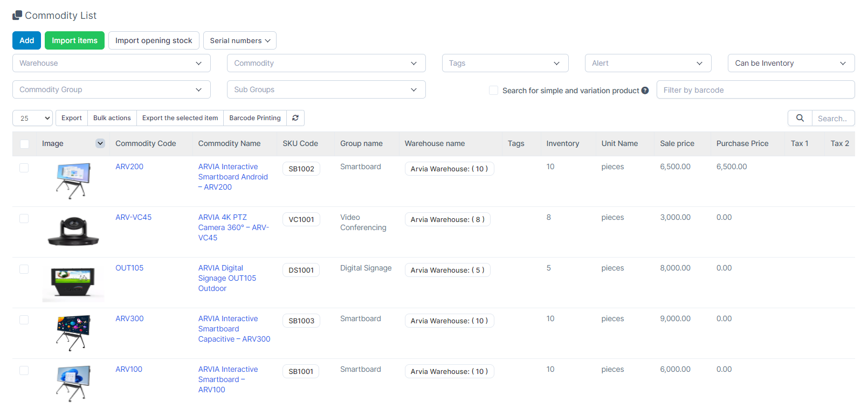The height and width of the screenshot is (409, 868).
Task: Click the VC1001 SKU code badge
Action: pos(301,219)
